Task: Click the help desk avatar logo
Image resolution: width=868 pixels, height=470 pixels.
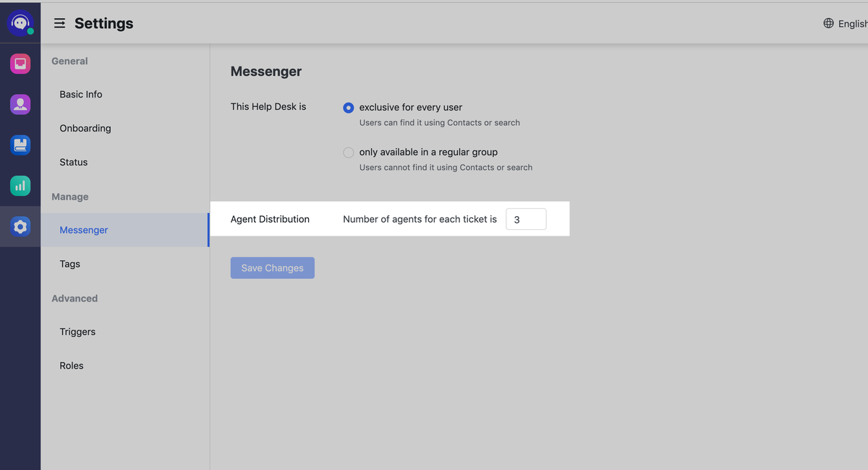Action: (x=20, y=23)
